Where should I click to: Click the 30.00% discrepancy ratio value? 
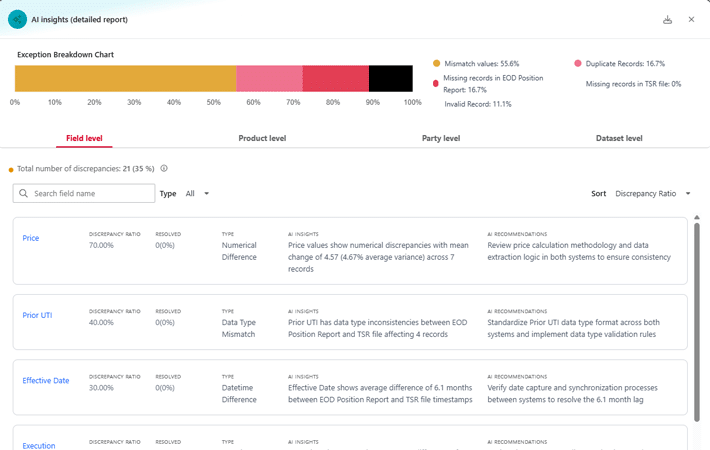(x=101, y=388)
